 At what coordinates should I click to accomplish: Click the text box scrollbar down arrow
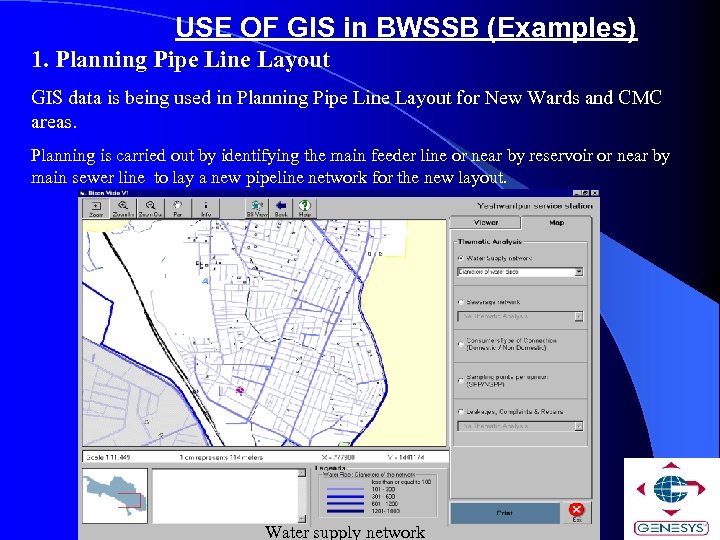tap(302, 519)
